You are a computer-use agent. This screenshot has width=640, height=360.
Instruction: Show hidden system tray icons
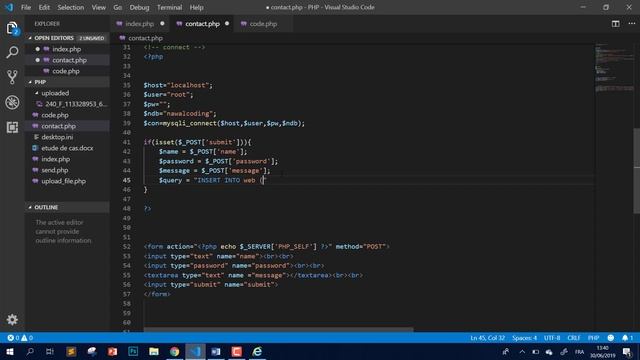pos(522,351)
